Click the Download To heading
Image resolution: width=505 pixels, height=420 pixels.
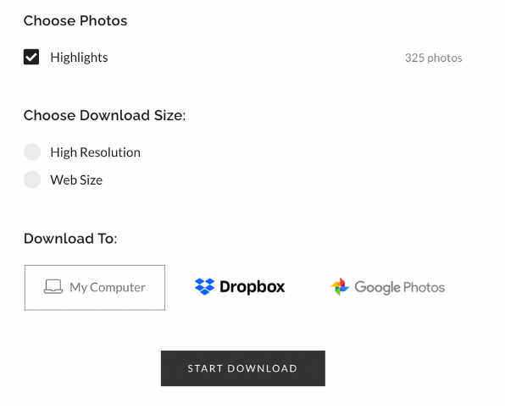pos(70,239)
